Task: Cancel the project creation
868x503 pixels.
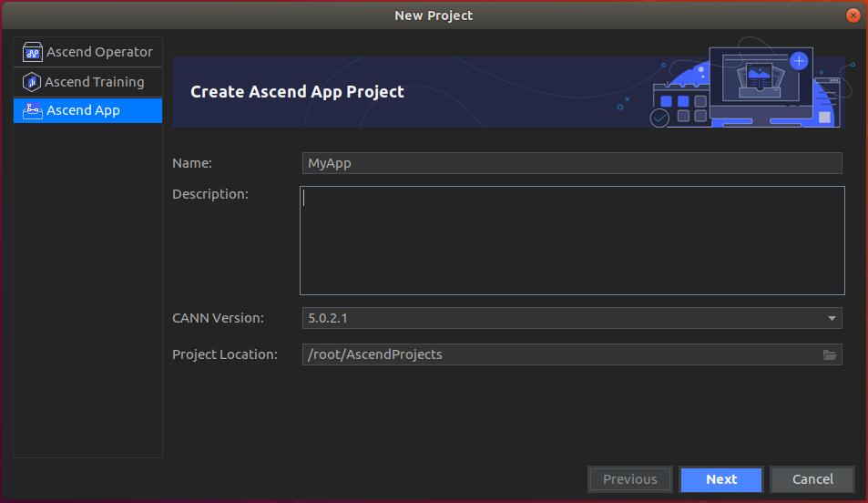Action: click(812, 479)
